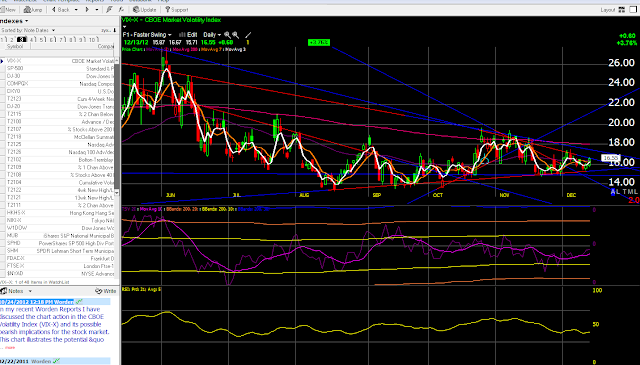Open the Layout icon at top right
640x365 pixels.
(622, 10)
